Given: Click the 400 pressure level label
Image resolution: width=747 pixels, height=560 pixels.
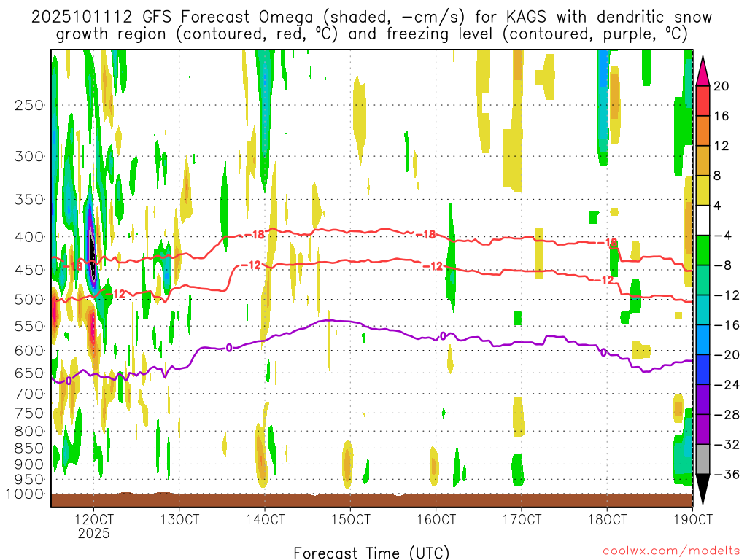Looking at the screenshot, I should (x=29, y=237).
